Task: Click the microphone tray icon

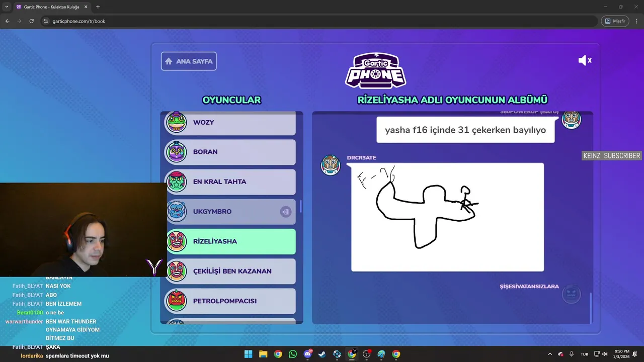Action: 572,354
